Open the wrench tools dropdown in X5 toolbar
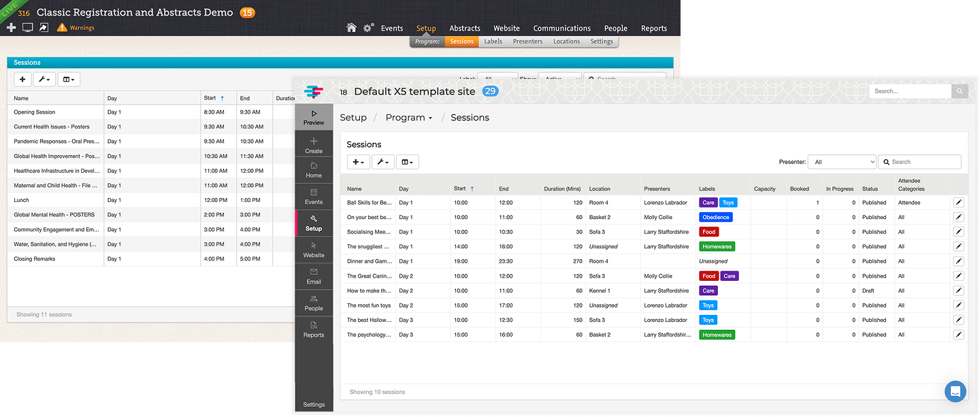Viewport: 980px width, 417px height. pos(382,162)
